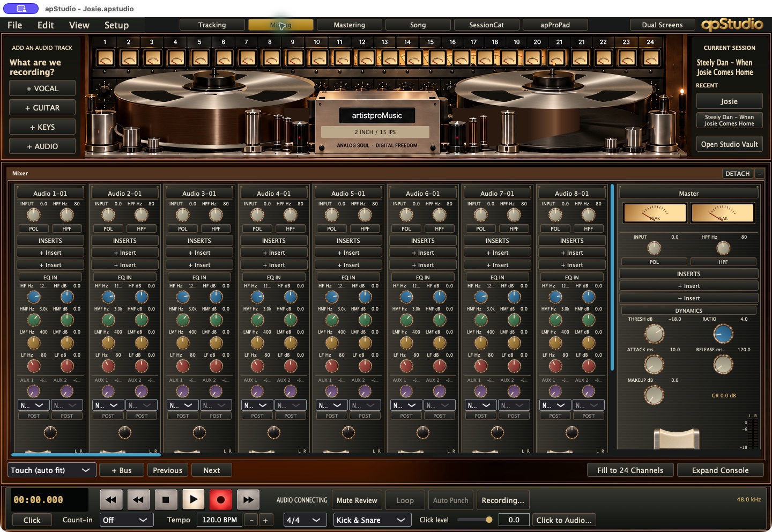This screenshot has height=532, width=772.
Task: Switch to the Tracking tab
Action: tap(212, 25)
